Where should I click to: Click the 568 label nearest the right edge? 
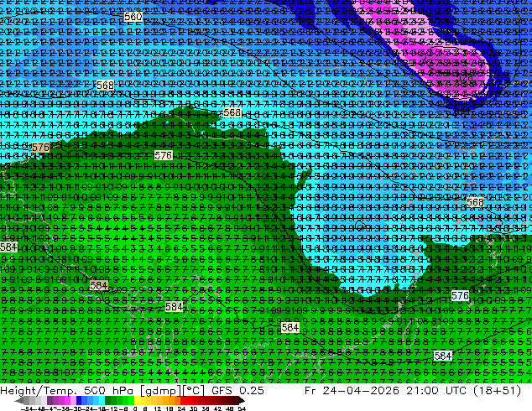475,202
